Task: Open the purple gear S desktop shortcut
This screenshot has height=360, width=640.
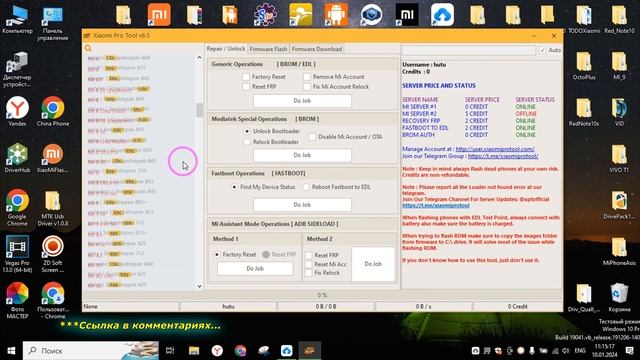Action: pos(265,14)
